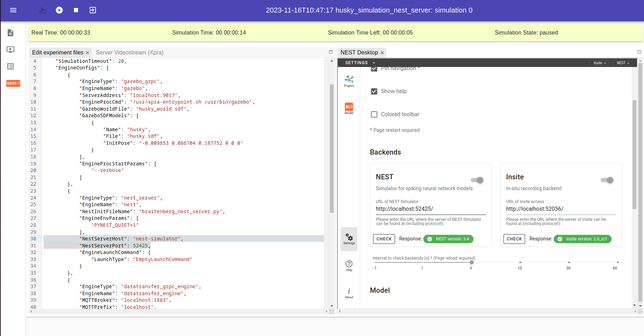Click the "EmptyLaunchCommand" value

coord(162,260)
